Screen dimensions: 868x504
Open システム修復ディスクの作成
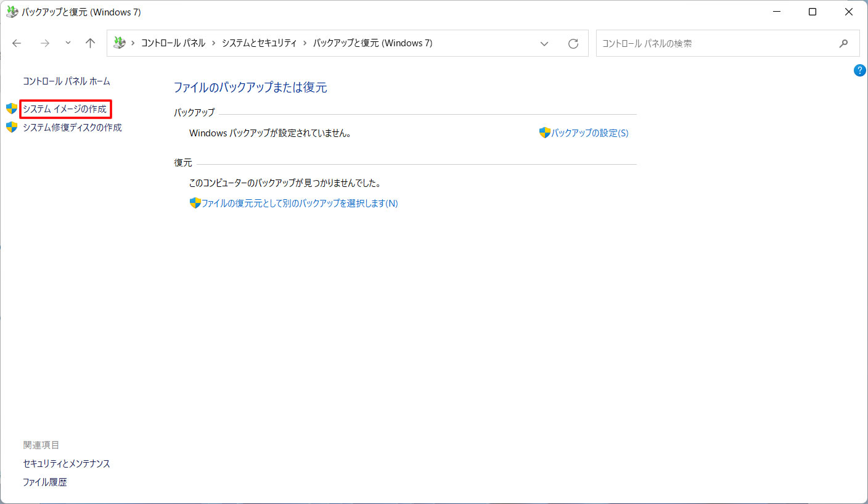(72, 128)
